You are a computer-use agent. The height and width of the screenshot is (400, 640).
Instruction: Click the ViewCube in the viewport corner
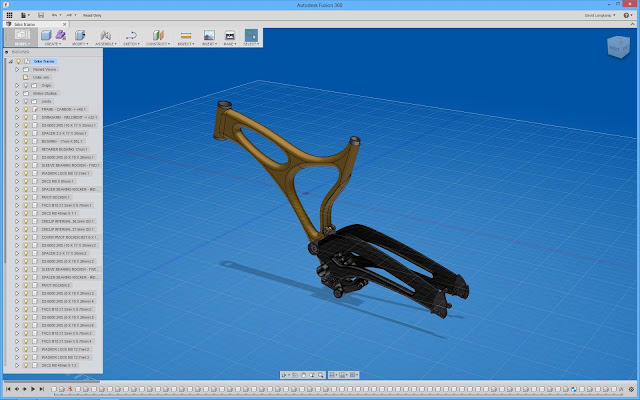click(618, 47)
